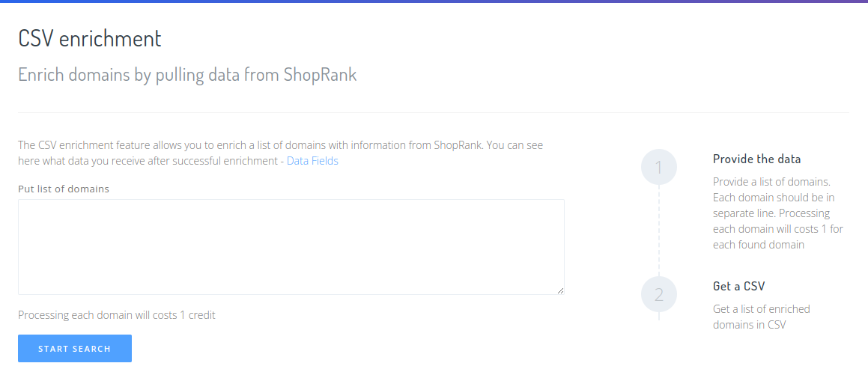This screenshot has width=868, height=375.
Task: Click the word "ShopRank" in the subtitle
Action: tap(320, 75)
